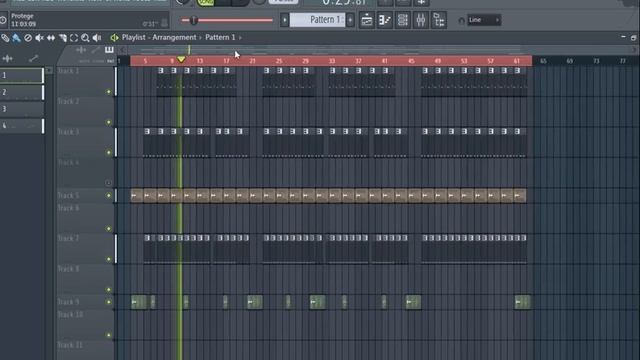
Task: Select the Slip tool
Action: (51, 38)
